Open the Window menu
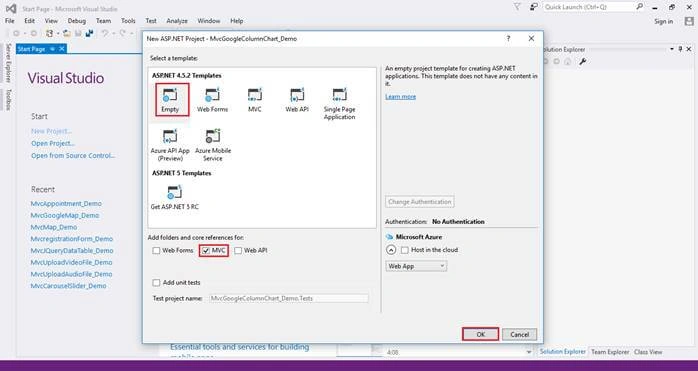Image resolution: width=698 pixels, height=371 pixels. pyautogui.click(x=209, y=21)
